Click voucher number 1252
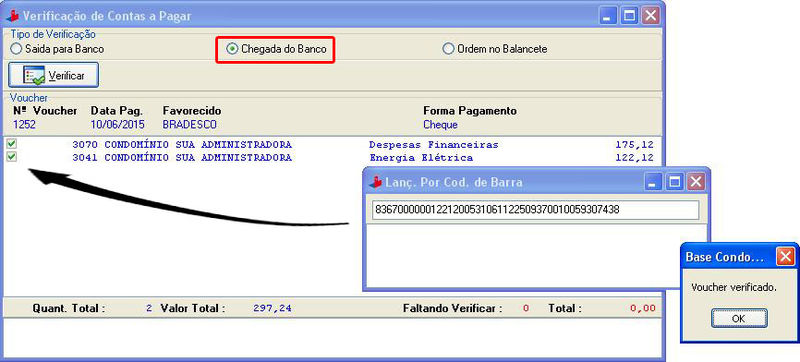 click(24, 124)
